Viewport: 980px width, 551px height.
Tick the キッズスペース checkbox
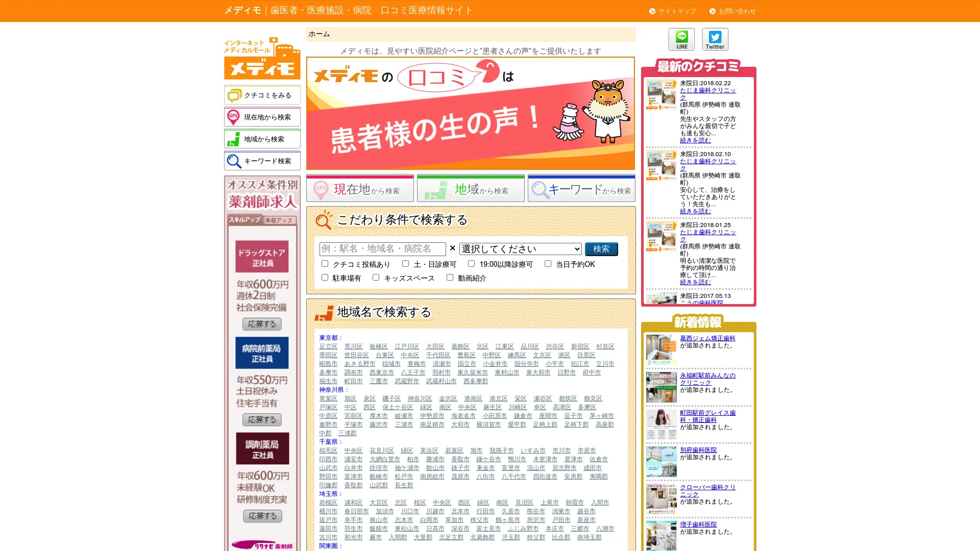point(376,278)
